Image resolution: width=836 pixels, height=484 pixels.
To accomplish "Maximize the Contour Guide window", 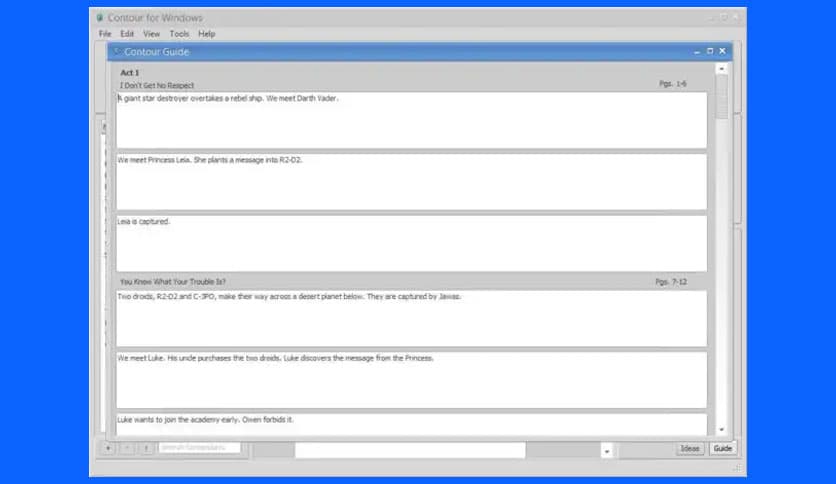I will pyautogui.click(x=710, y=51).
